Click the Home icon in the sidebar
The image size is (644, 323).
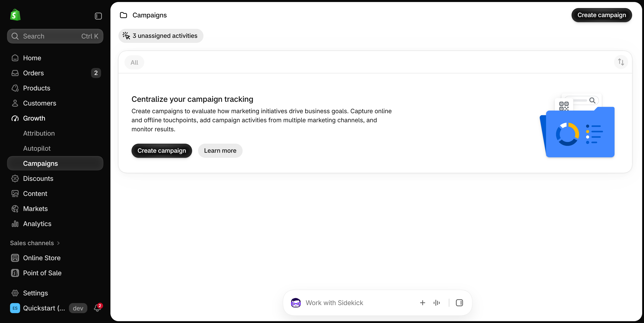pyautogui.click(x=15, y=58)
